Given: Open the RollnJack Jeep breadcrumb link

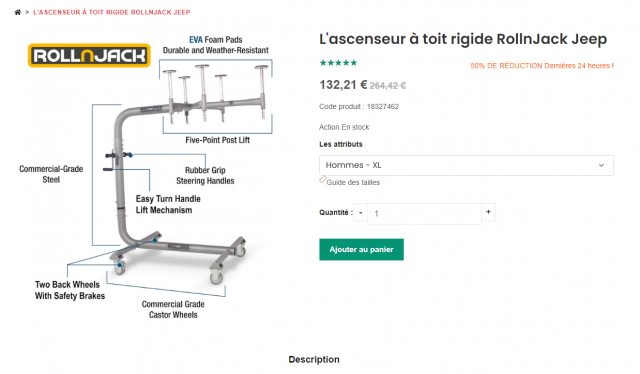Looking at the screenshot, I should click(x=112, y=12).
